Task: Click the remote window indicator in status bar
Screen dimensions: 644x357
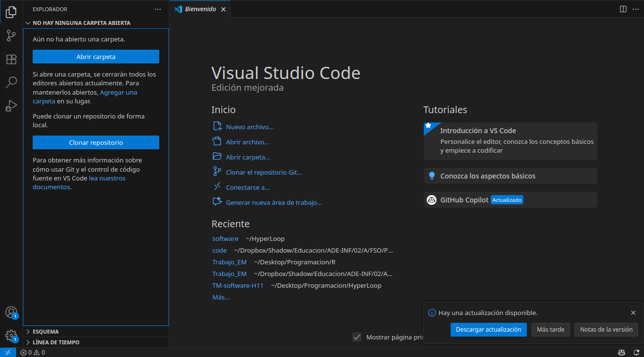Action: 8,352
